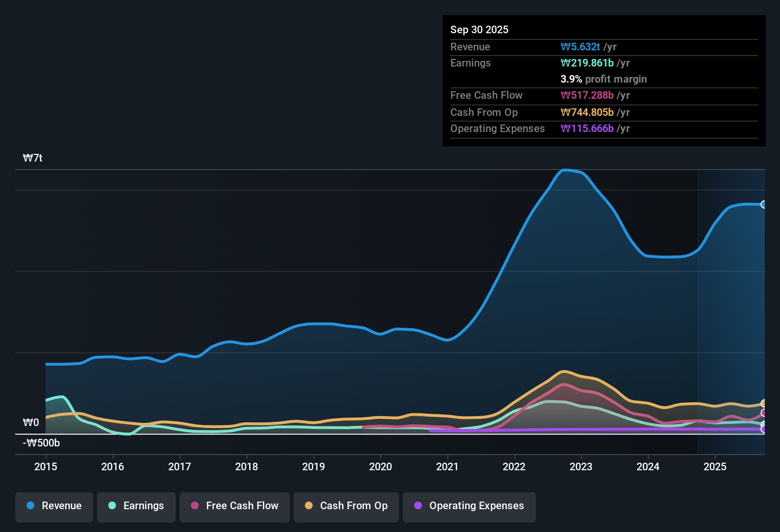Toggle the Revenue series visibility
Screen dimensions: 780x532
pos(54,506)
